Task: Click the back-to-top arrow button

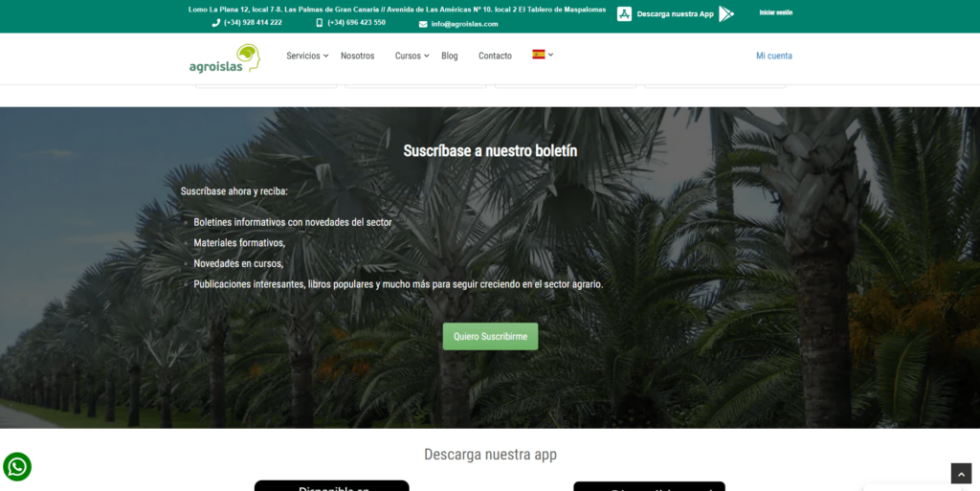Action: [961, 474]
